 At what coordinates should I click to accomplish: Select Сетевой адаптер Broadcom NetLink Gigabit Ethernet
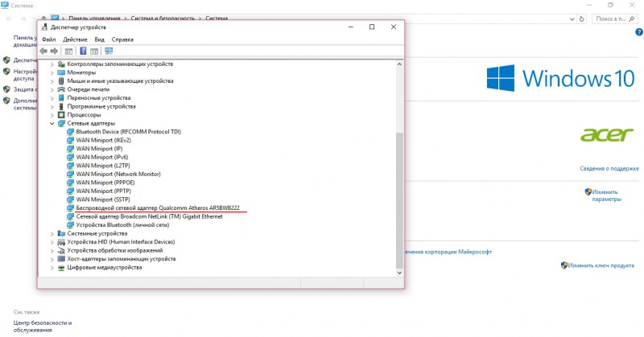tap(149, 216)
